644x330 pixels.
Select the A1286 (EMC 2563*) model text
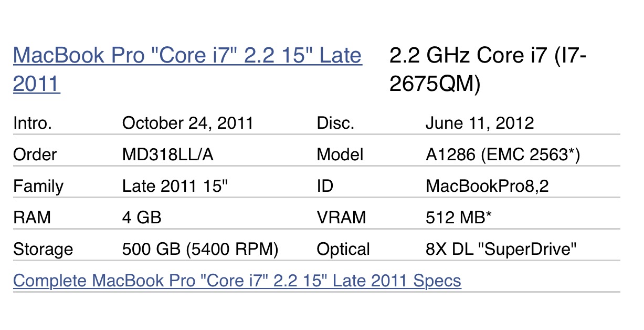502,155
